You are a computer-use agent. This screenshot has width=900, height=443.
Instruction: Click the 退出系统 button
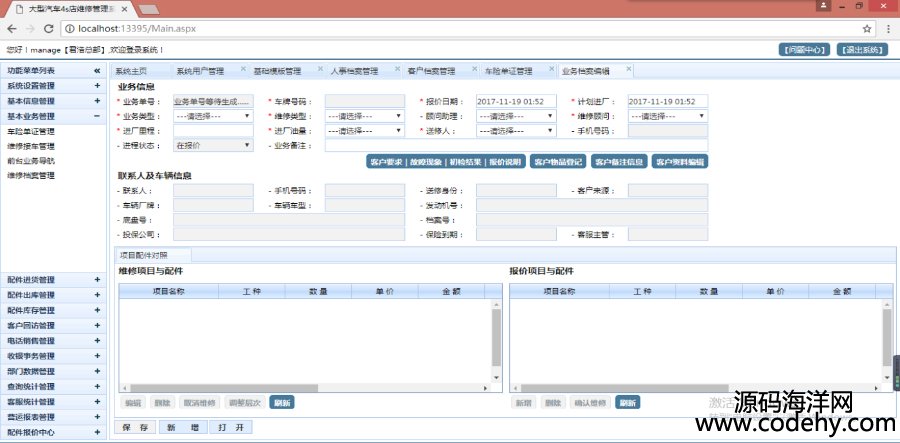[862, 49]
